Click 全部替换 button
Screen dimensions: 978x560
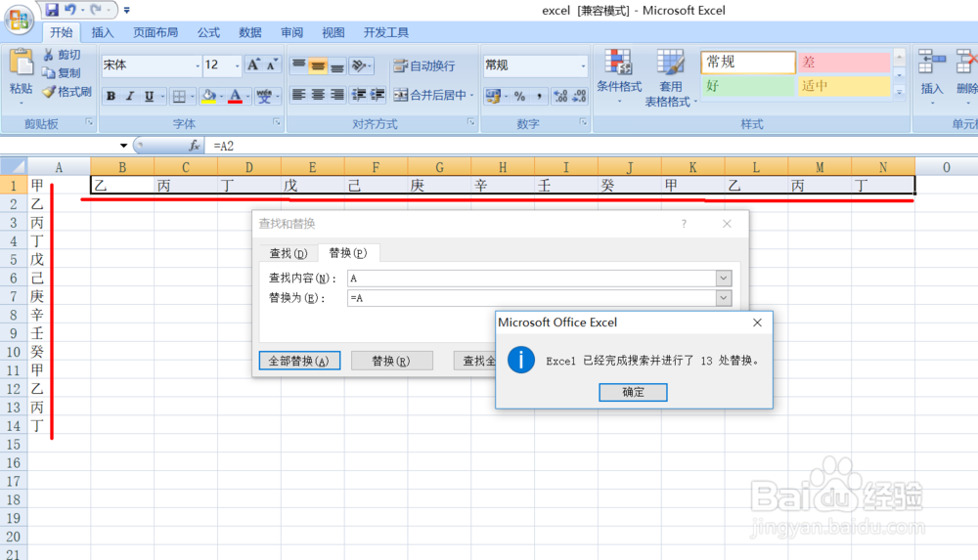coord(299,361)
